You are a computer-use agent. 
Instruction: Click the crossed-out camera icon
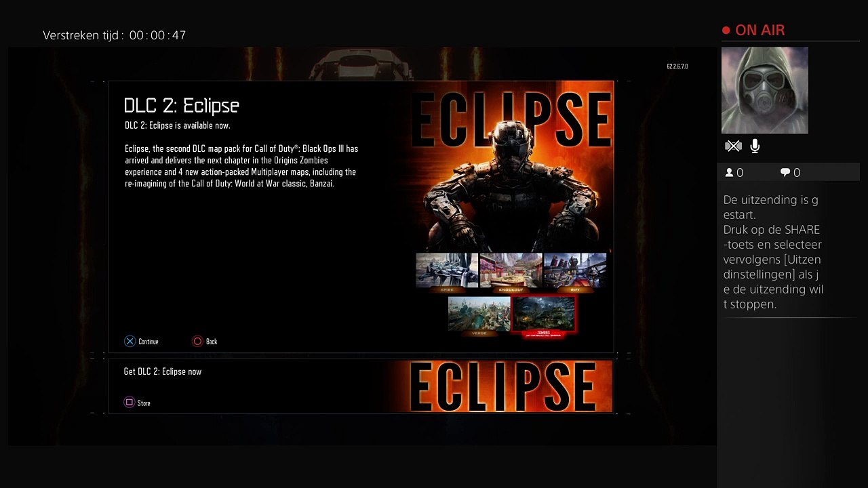coord(733,146)
